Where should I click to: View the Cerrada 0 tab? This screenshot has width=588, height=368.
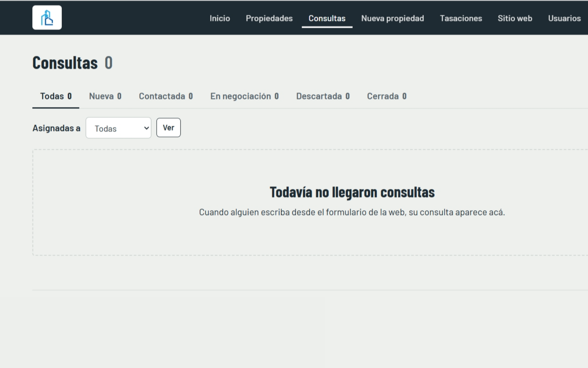[x=387, y=96]
